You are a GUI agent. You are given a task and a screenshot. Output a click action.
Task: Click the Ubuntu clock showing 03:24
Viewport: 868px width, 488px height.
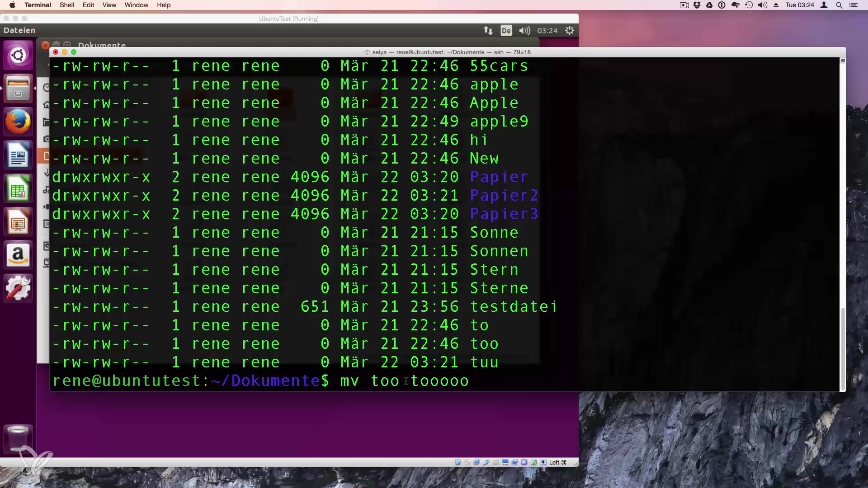547,30
